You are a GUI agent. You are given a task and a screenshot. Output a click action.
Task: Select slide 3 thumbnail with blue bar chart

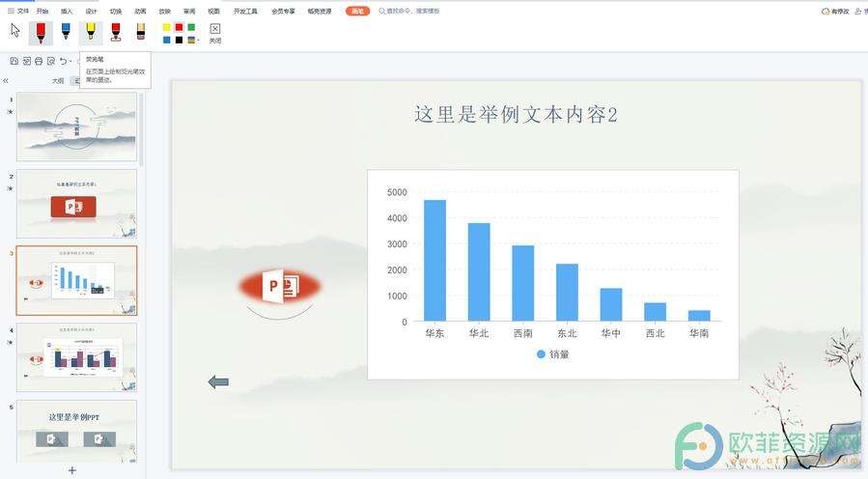point(77,281)
